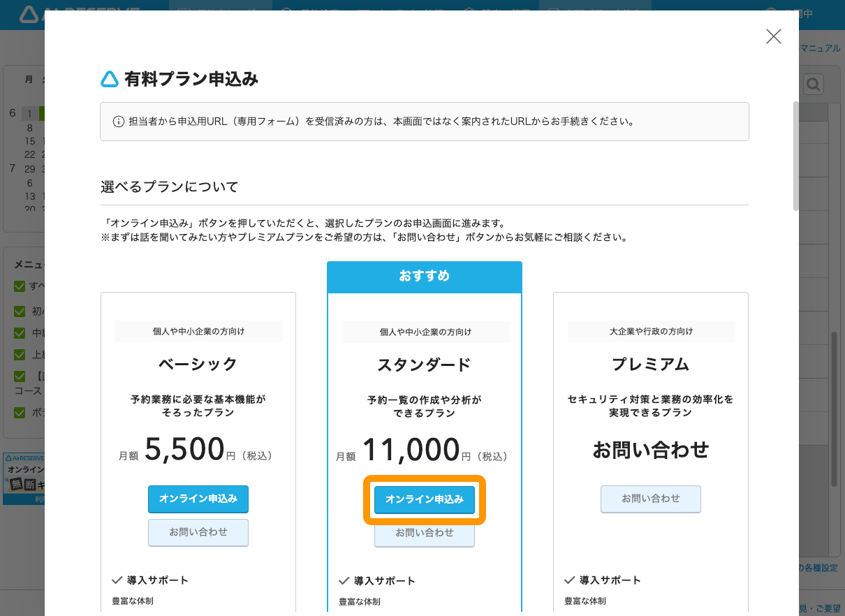Screen dimensions: 845x616
Task: Click the ベーシック plan title
Action: tap(198, 365)
